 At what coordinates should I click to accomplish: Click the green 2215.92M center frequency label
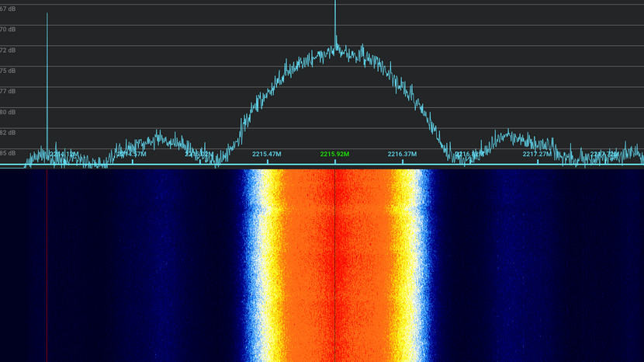point(334,155)
